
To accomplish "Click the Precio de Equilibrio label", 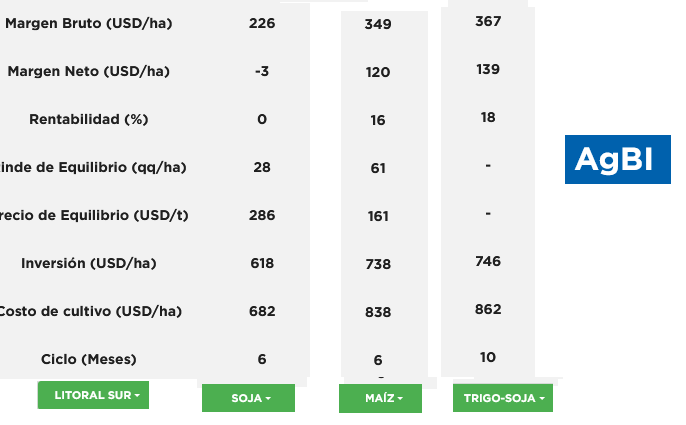I will tap(94, 215).
